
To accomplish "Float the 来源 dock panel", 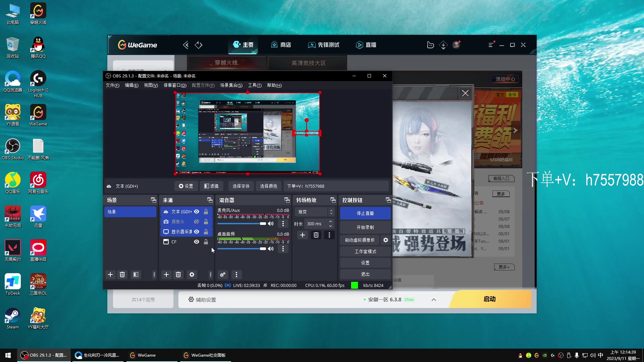I will 210,200.
